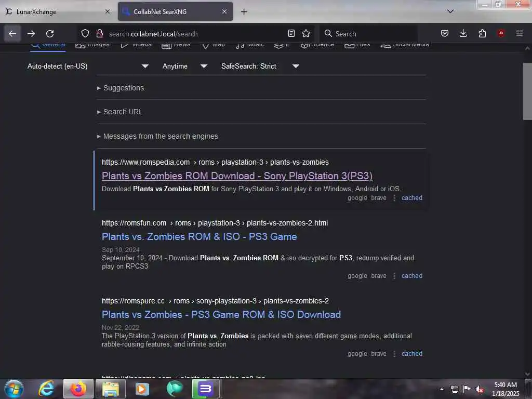Image resolution: width=532 pixels, height=399 pixels.
Task: Reload the current page
Action: (50, 34)
